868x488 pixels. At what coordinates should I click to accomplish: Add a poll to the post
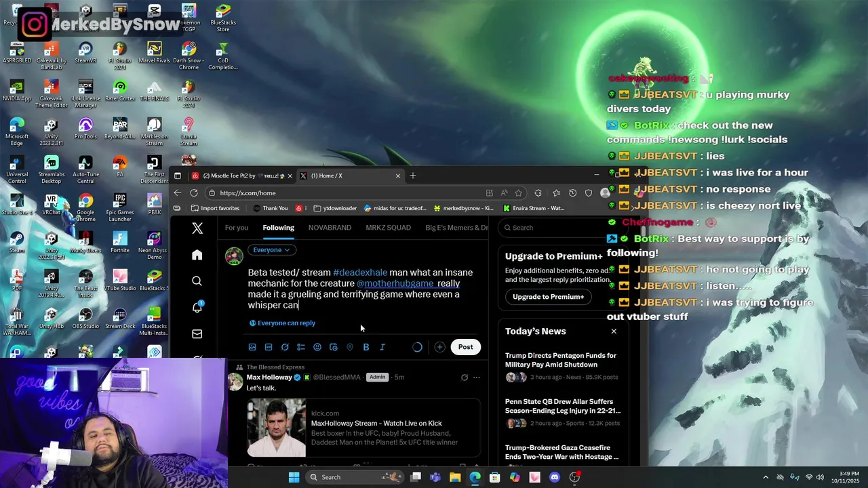coord(301,347)
